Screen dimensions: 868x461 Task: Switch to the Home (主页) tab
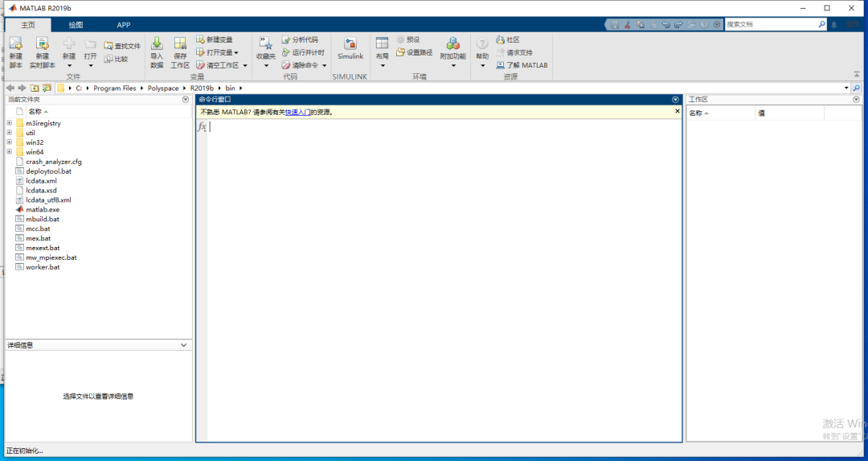tap(28, 25)
